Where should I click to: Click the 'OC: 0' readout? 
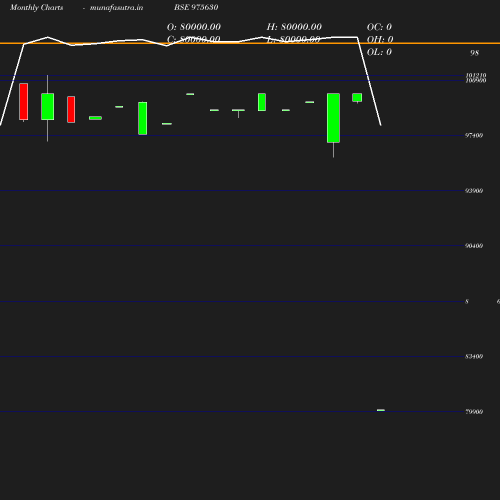(x=379, y=27)
